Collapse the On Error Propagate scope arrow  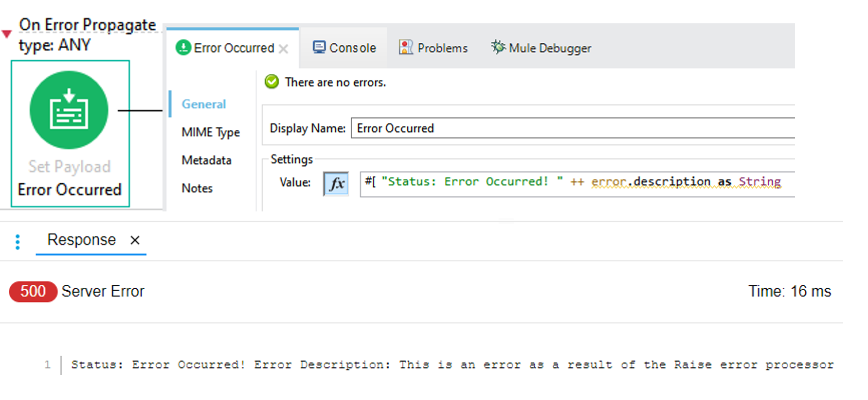[x=6, y=34]
